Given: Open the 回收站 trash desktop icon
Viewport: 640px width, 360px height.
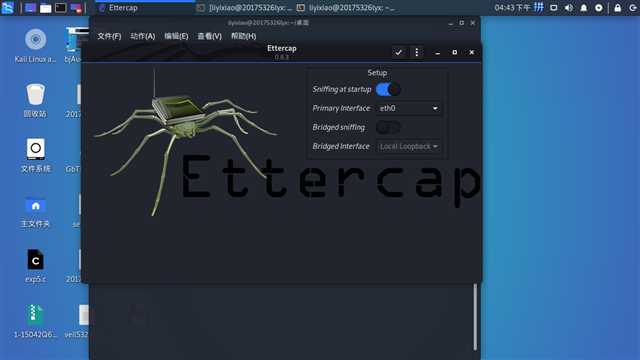Looking at the screenshot, I should tap(36, 100).
